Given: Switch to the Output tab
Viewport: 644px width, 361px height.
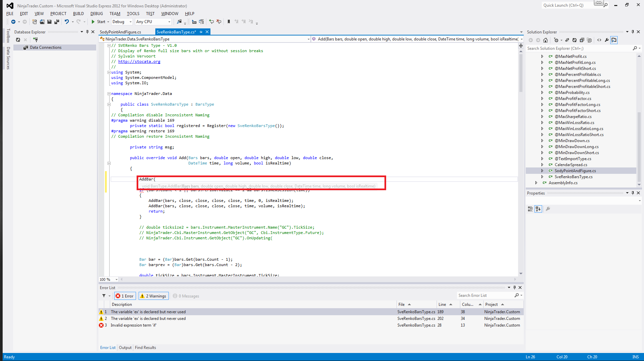Looking at the screenshot, I should [125, 348].
